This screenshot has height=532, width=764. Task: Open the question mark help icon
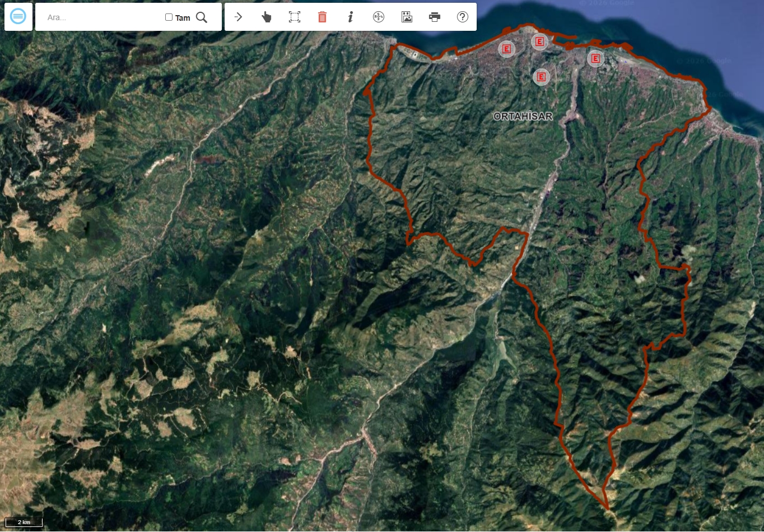coord(463,17)
